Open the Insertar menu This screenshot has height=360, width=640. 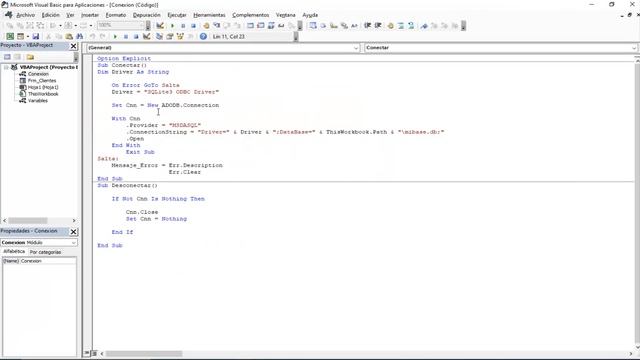click(90, 15)
